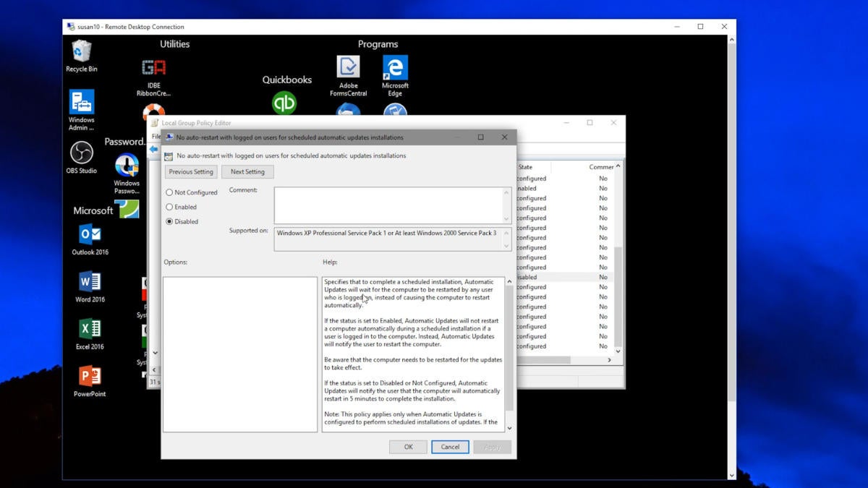Open Outlook 2016 desktop shortcut
868x488 pixels.
point(90,240)
